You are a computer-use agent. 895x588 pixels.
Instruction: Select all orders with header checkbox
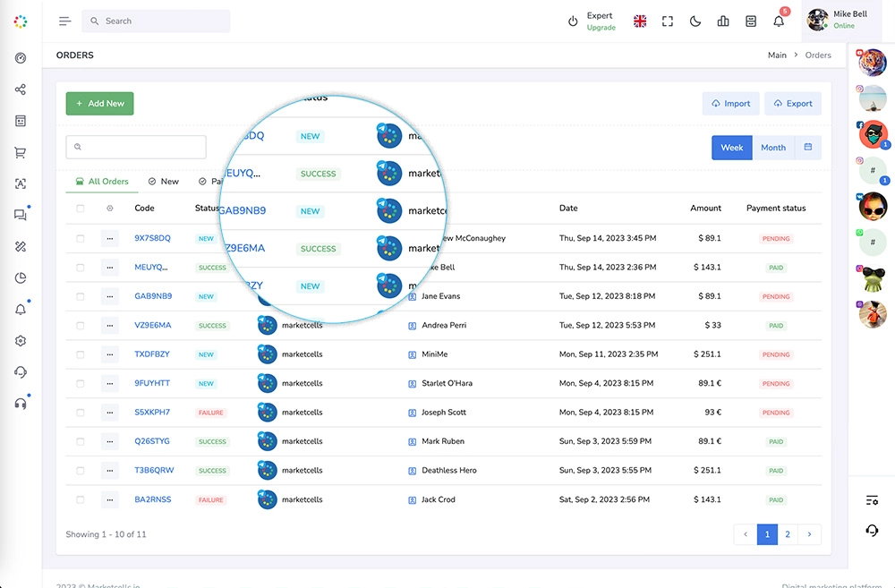(81, 209)
